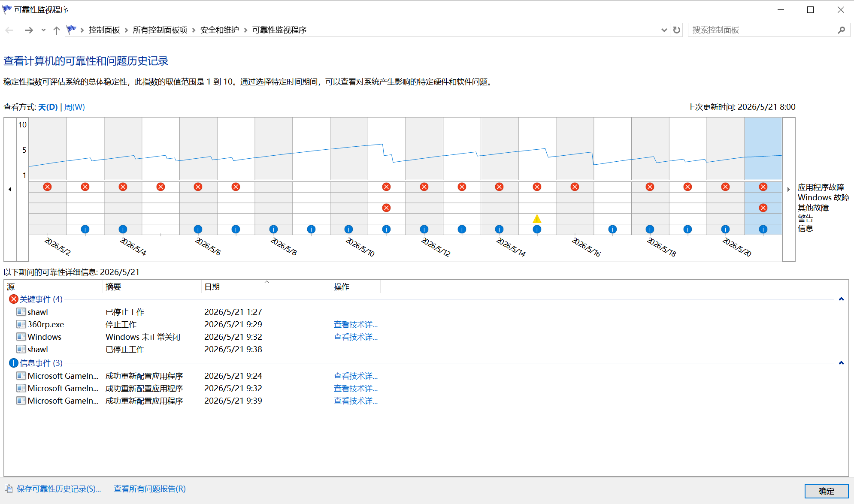Open recent locations dropdown arrow
Image resolution: width=854 pixels, height=504 pixels.
[x=43, y=30]
